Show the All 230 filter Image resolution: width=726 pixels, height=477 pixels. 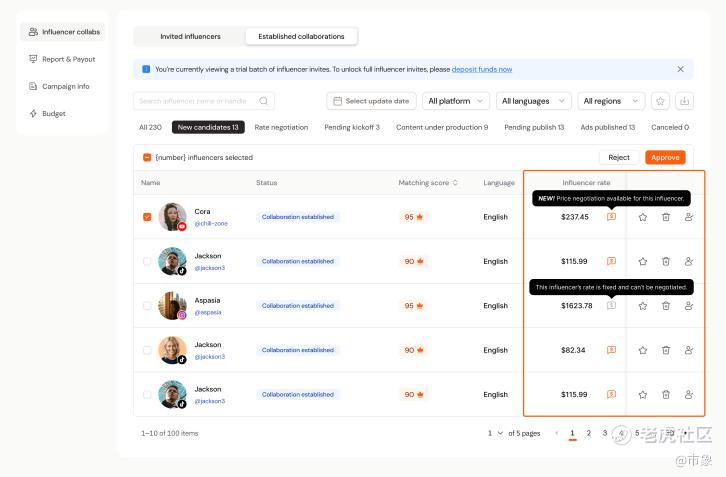tap(150, 127)
